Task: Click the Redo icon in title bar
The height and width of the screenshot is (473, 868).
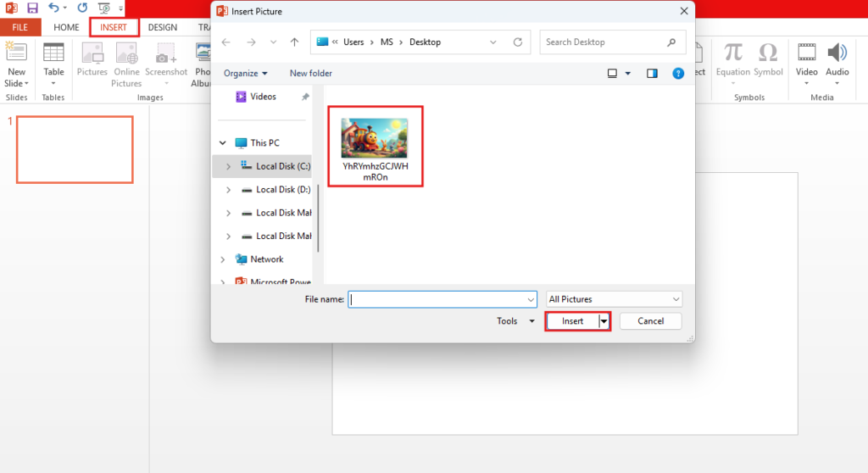Action: (x=82, y=8)
